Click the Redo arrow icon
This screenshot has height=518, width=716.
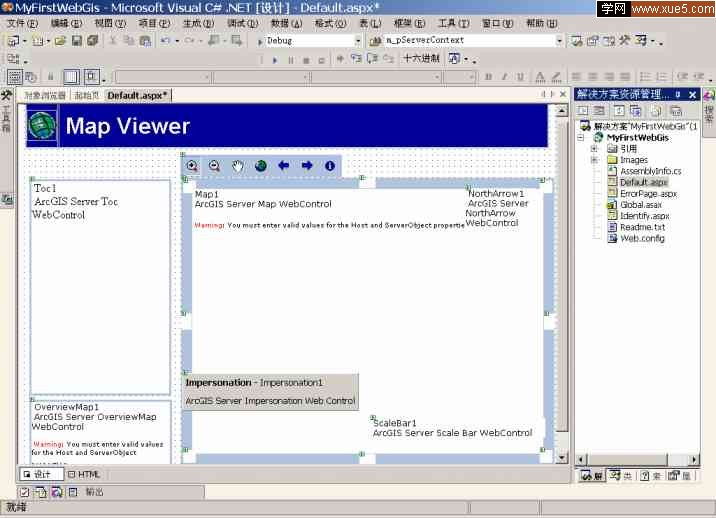pos(190,41)
